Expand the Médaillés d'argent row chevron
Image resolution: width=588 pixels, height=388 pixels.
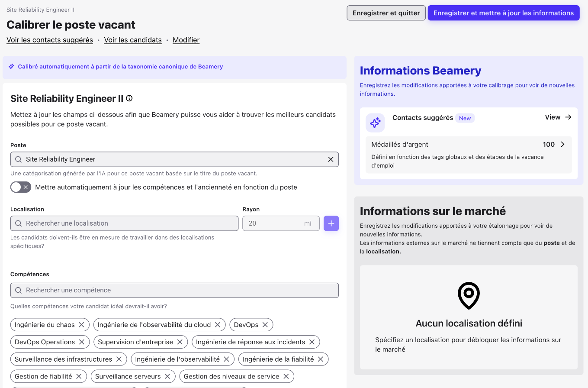(562, 145)
